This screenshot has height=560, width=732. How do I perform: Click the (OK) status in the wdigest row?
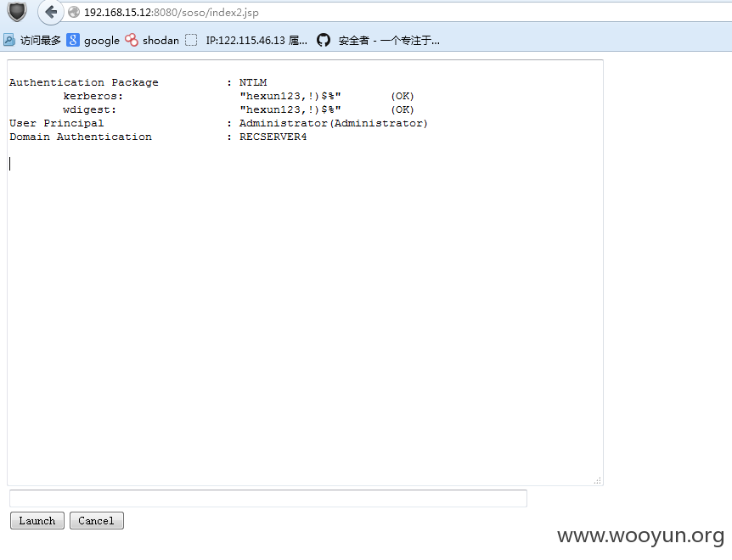click(403, 109)
